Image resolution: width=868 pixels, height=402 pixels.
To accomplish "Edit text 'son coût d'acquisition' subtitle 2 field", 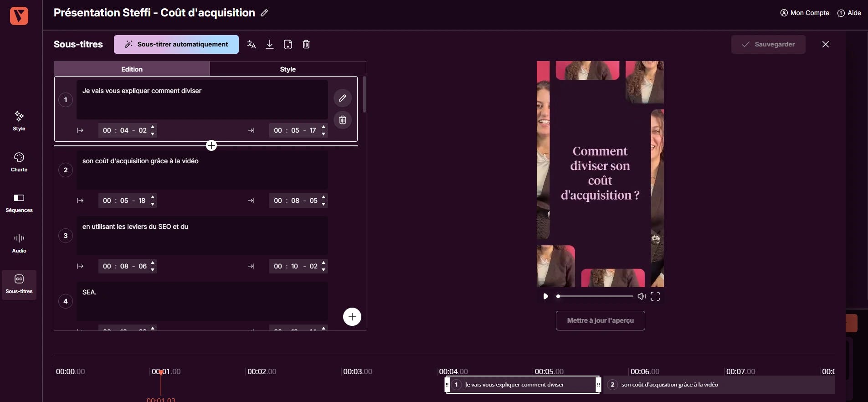I will click(x=202, y=170).
